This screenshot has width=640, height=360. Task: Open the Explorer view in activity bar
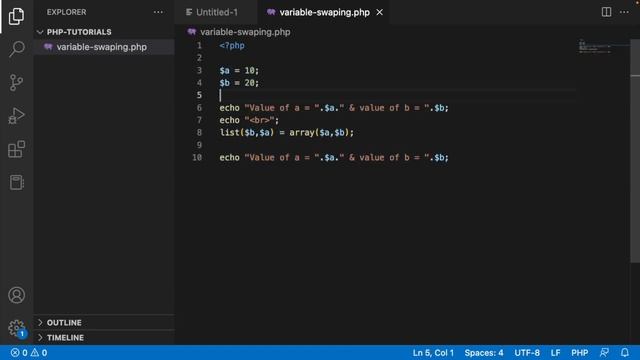click(x=16, y=16)
